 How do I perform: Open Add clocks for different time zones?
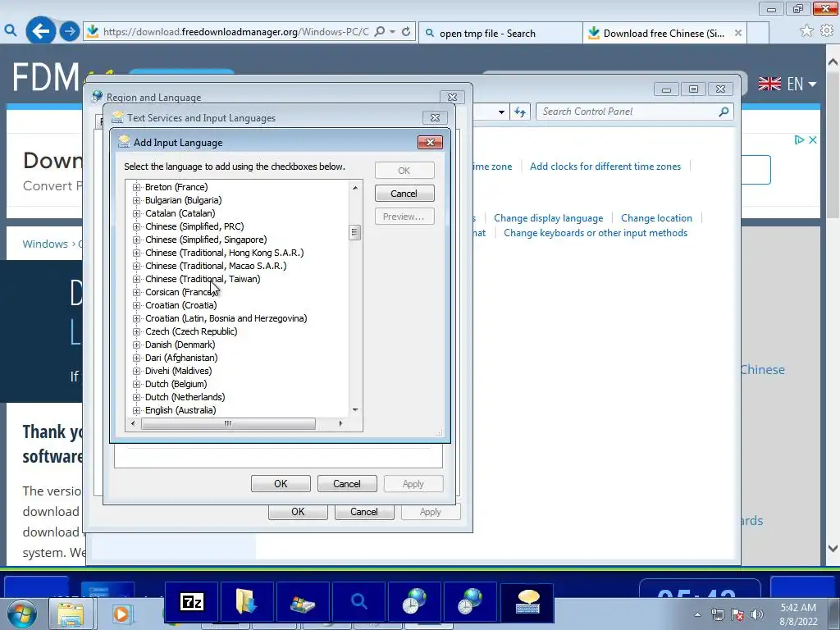(x=605, y=167)
